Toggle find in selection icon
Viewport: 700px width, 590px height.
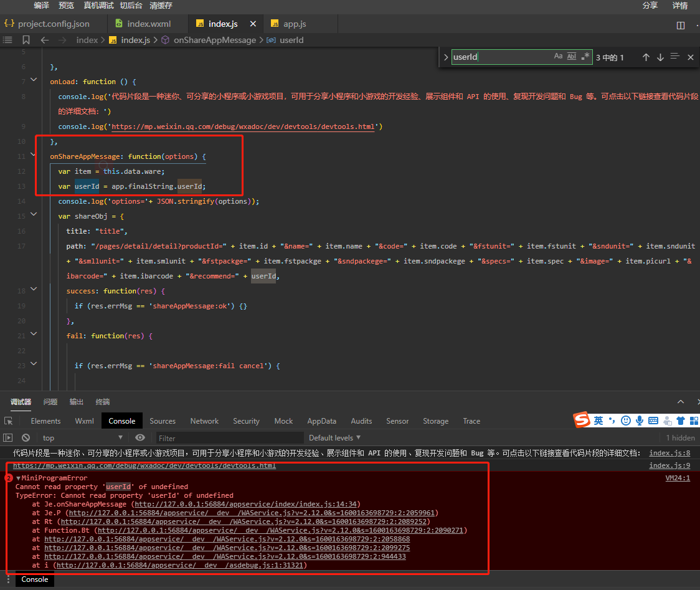674,56
